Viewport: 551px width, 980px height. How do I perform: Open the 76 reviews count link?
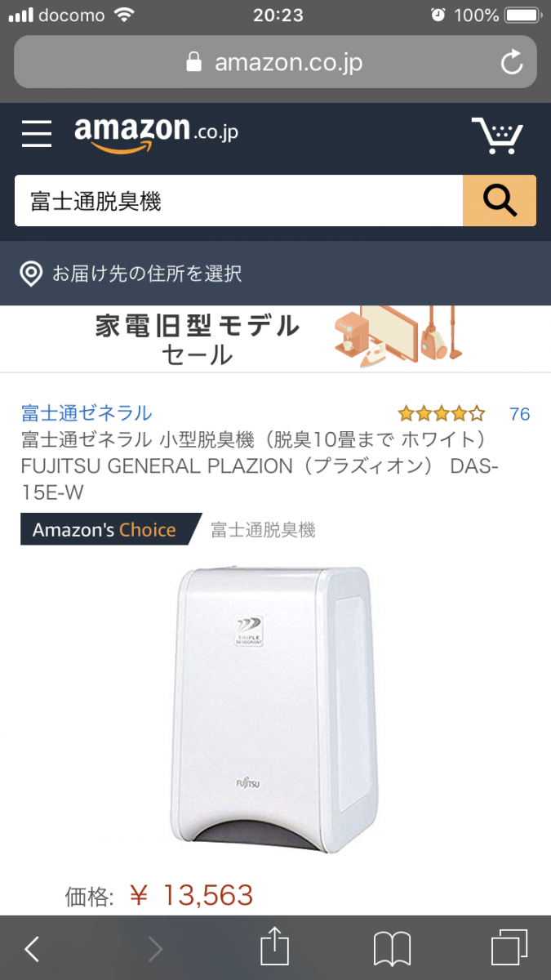(520, 414)
